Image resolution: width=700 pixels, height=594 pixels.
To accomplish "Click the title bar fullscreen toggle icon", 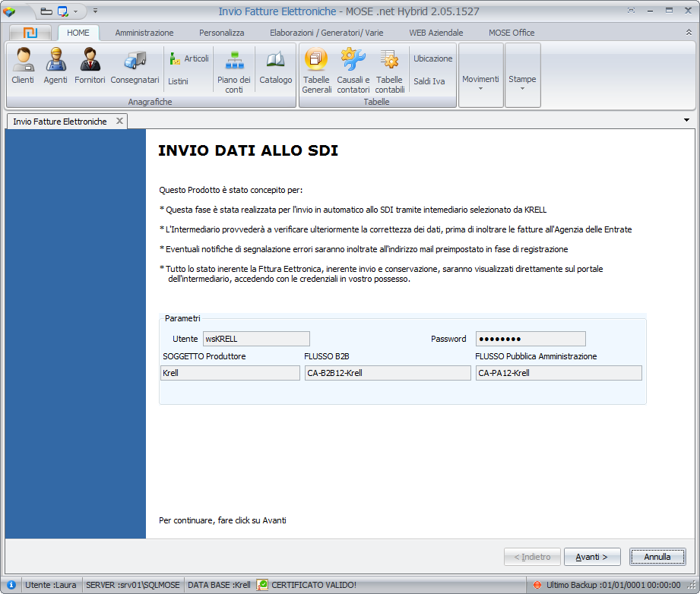I will tap(631, 11).
